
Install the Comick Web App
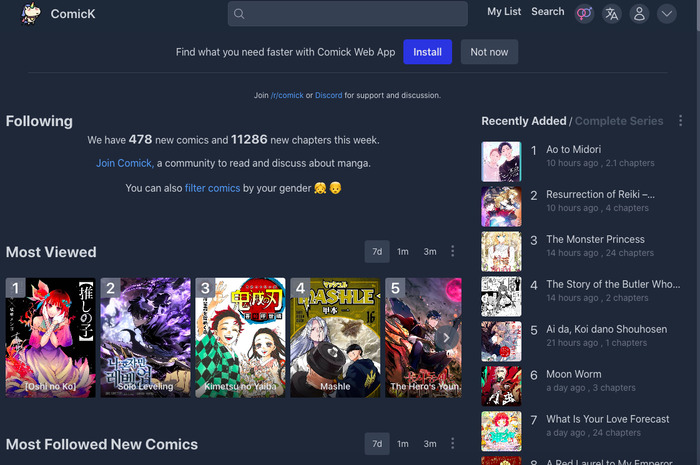pos(427,52)
